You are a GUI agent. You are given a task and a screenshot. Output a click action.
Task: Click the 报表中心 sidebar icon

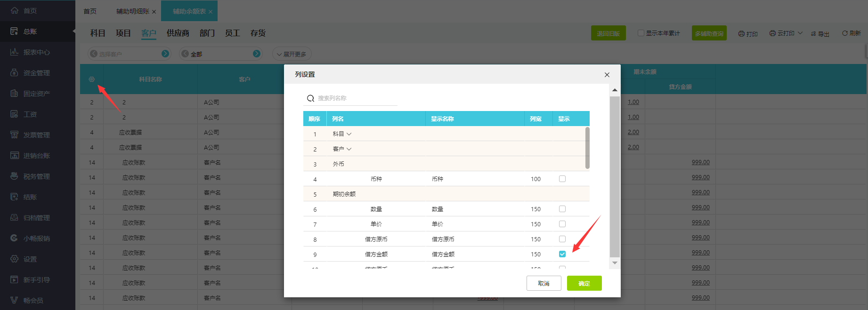(x=15, y=52)
